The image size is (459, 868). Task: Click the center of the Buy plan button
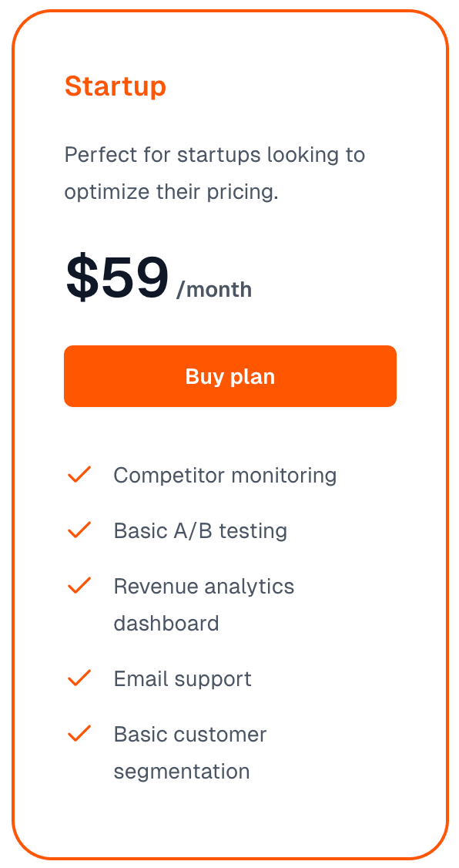click(x=229, y=376)
